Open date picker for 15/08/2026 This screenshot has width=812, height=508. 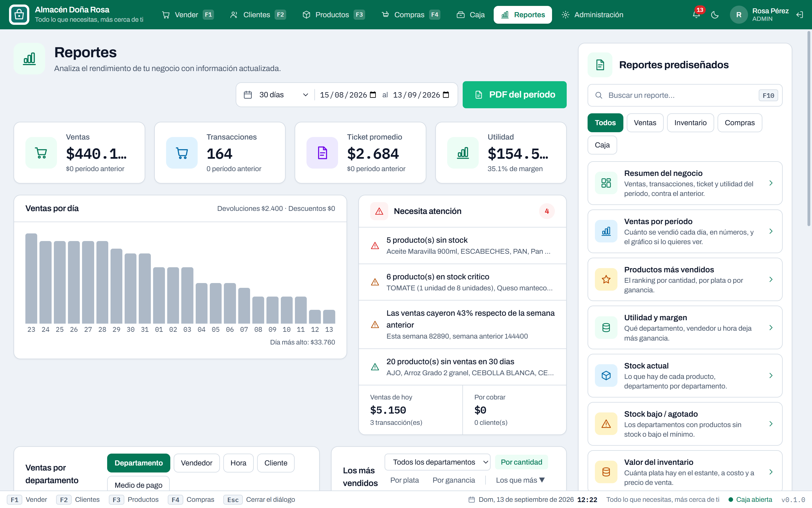(x=372, y=95)
